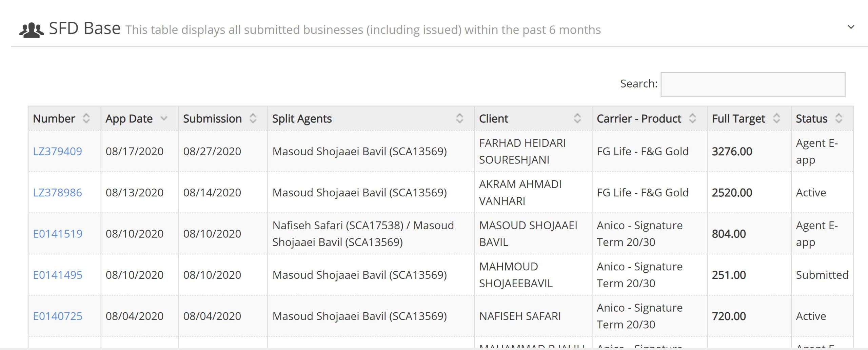Open policy number LZ378986 link
The image size is (868, 350).
coord(57,193)
